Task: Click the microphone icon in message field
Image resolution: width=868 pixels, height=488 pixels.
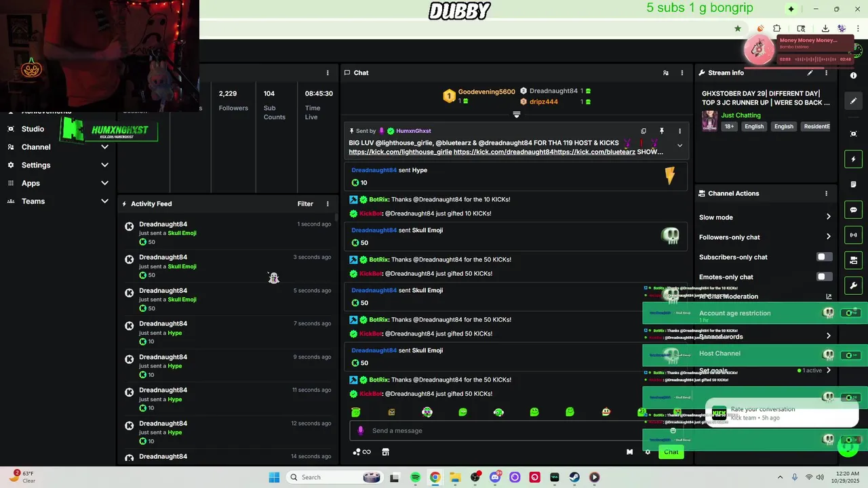Action: pyautogui.click(x=360, y=430)
